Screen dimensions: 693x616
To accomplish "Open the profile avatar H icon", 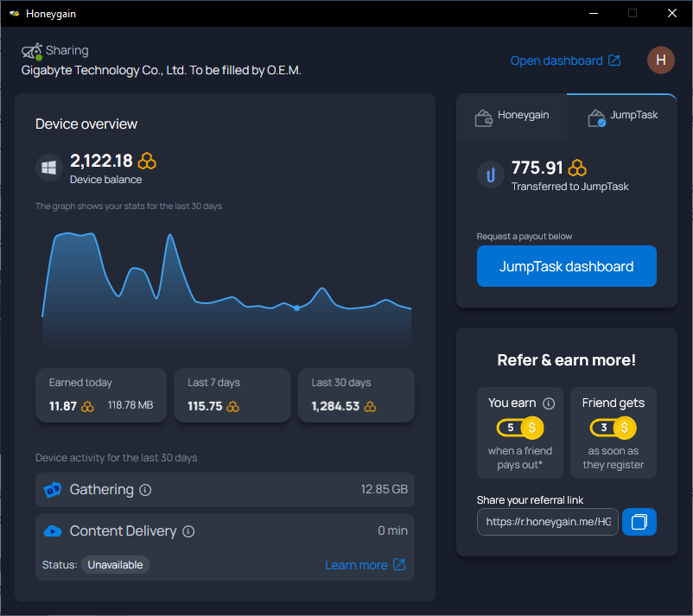I will click(661, 60).
